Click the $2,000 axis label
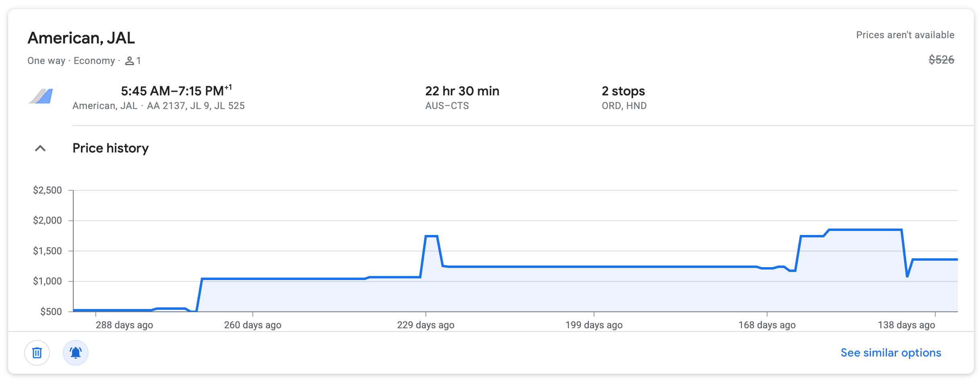This screenshot has width=980, height=381. (x=47, y=220)
